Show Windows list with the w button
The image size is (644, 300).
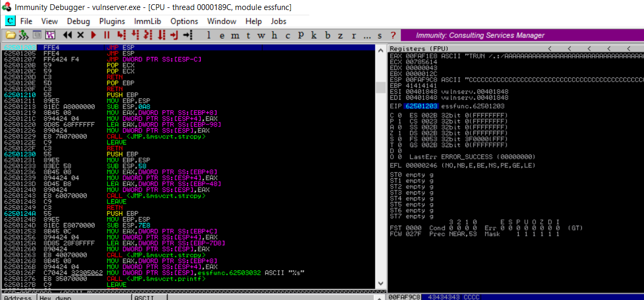point(261,35)
